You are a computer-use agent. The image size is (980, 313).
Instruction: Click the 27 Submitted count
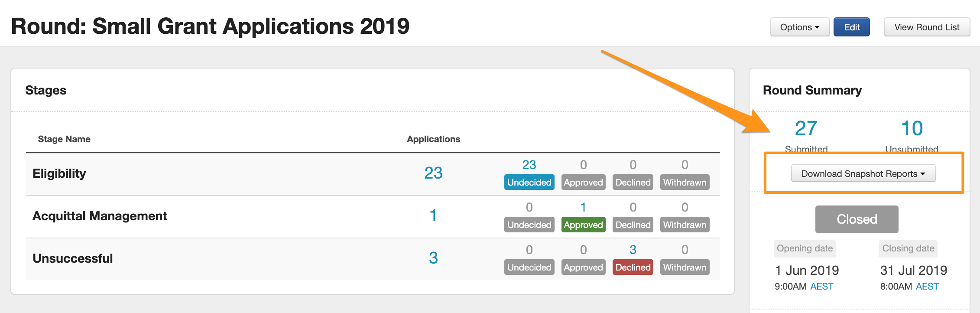[806, 128]
